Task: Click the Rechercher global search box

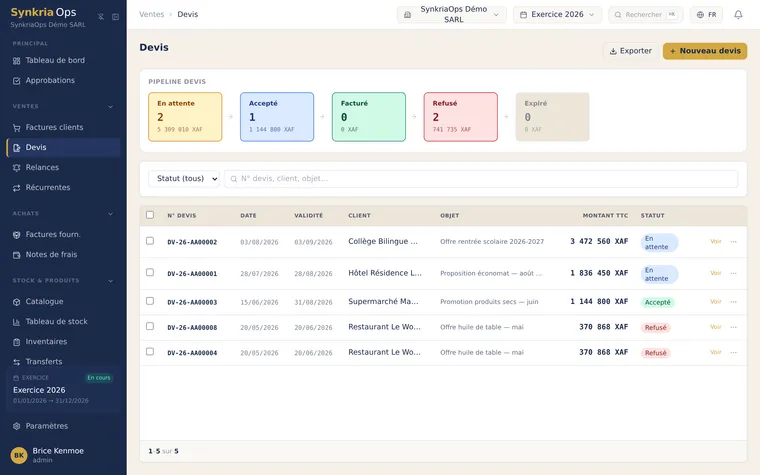Action: (646, 15)
